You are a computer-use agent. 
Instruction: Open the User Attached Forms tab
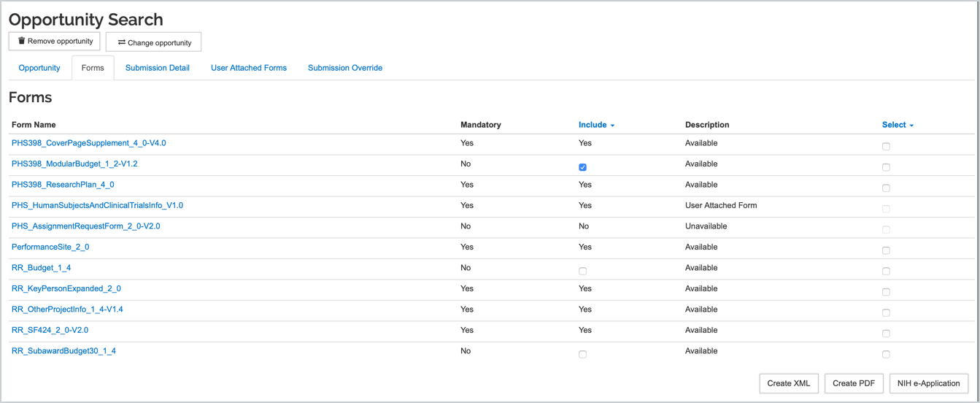tap(249, 68)
